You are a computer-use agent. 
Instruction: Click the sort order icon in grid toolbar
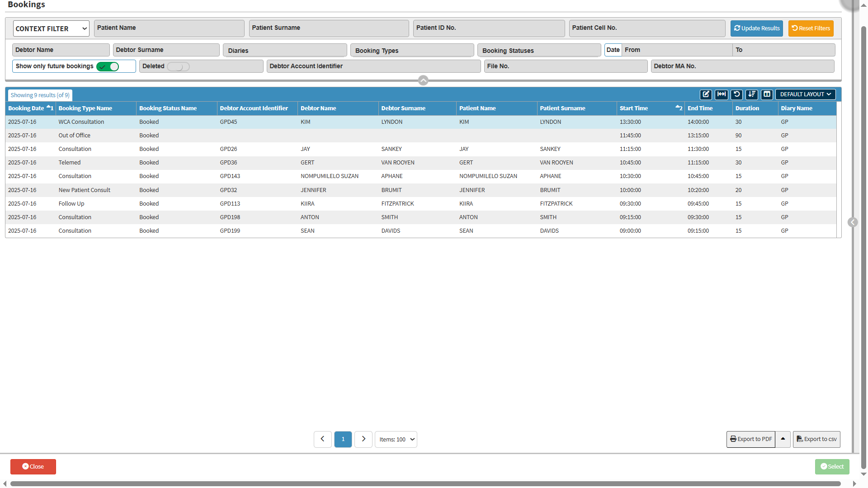[x=752, y=94]
